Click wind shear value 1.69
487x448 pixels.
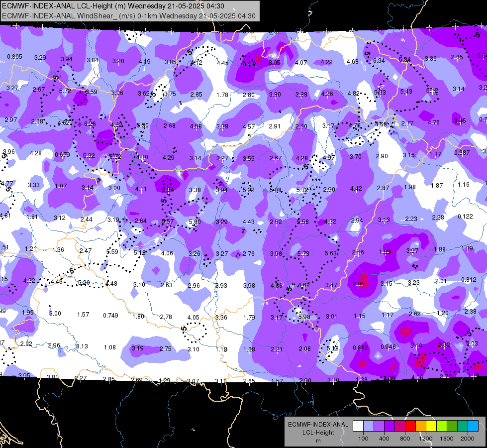385,251
